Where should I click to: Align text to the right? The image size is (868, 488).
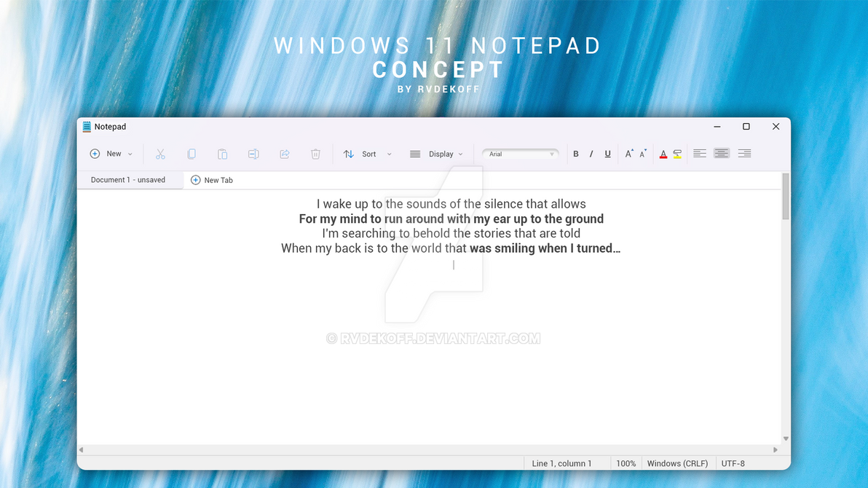pos(744,154)
